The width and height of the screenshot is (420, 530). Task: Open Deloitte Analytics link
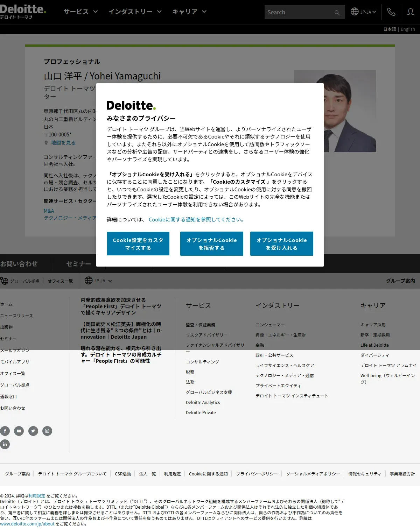203,402
